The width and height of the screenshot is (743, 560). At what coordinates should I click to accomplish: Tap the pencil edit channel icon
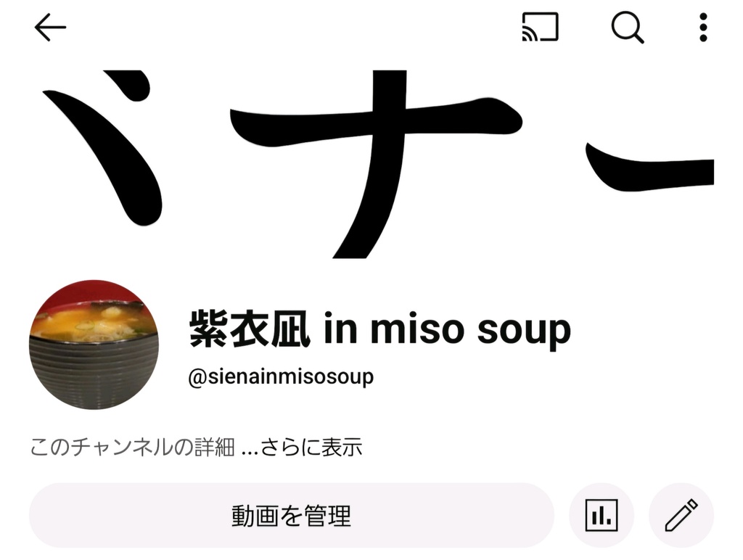coord(681,515)
